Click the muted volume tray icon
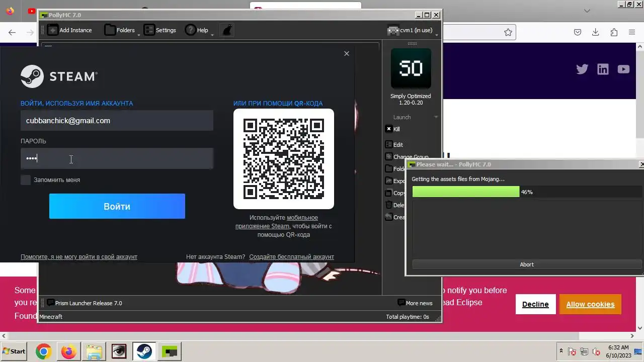Image resolution: width=644 pixels, height=362 pixels. point(596,352)
